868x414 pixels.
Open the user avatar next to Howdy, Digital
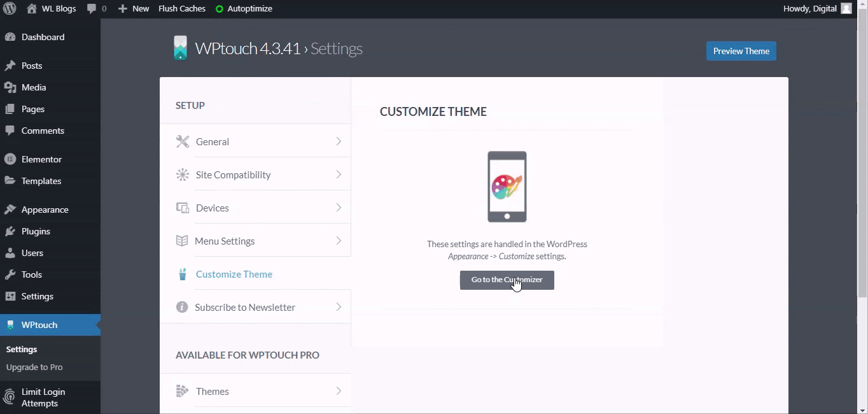pos(846,8)
